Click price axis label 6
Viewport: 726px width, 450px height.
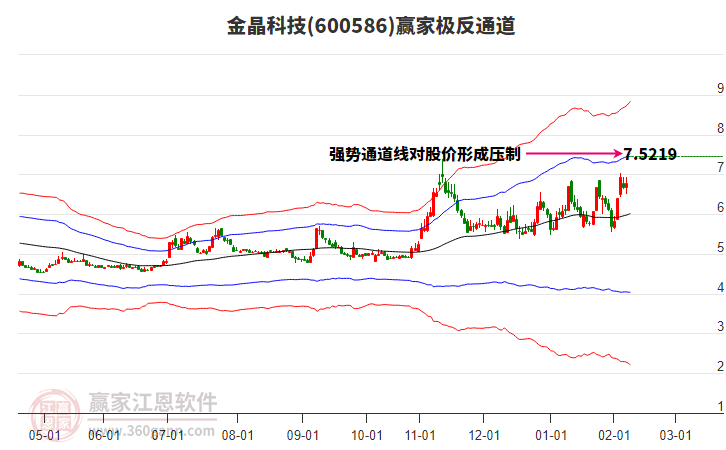click(720, 207)
